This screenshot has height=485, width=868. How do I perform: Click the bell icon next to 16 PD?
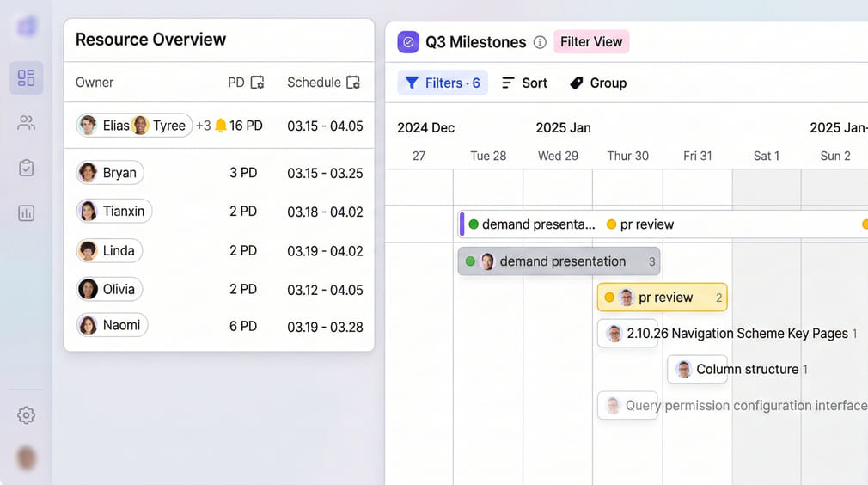(221, 126)
